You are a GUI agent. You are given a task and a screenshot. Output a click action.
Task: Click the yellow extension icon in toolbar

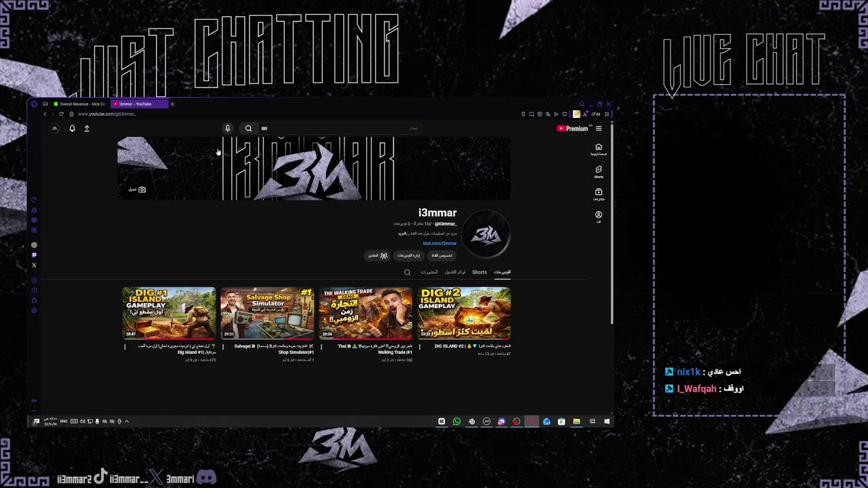pyautogui.click(x=576, y=114)
